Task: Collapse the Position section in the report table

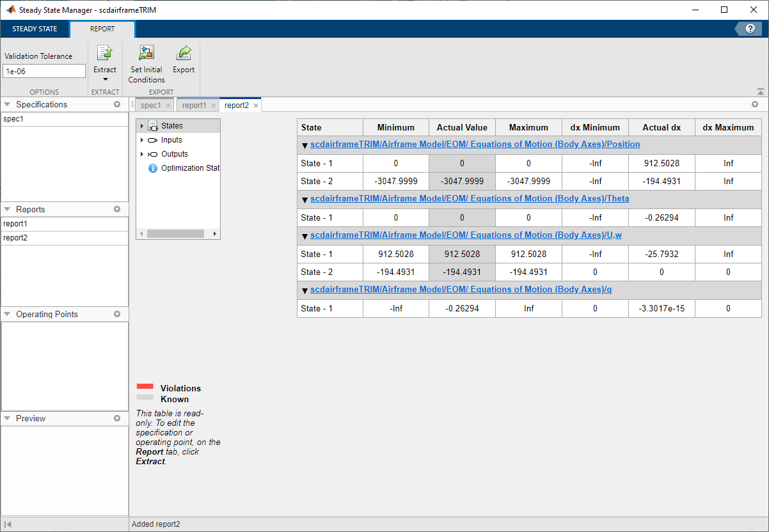Action: [x=305, y=145]
